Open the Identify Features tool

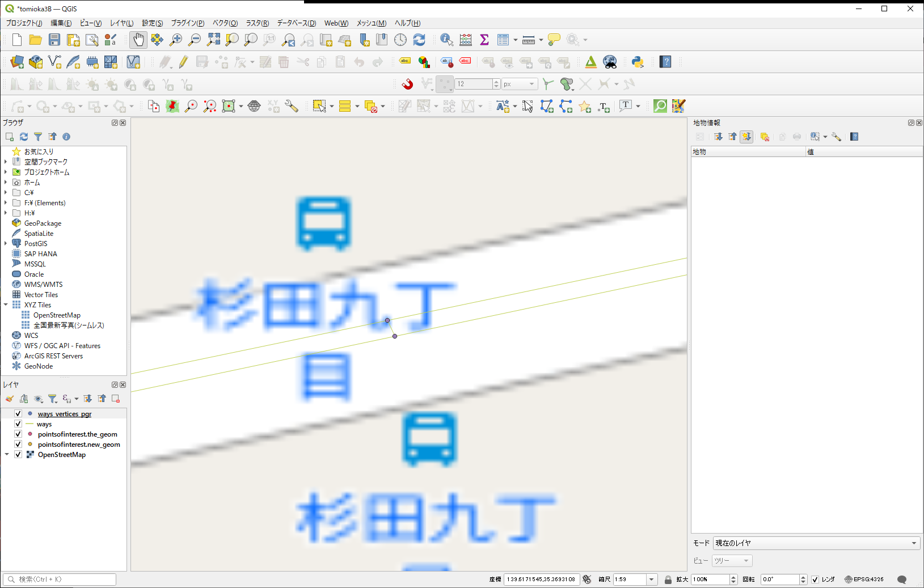446,40
